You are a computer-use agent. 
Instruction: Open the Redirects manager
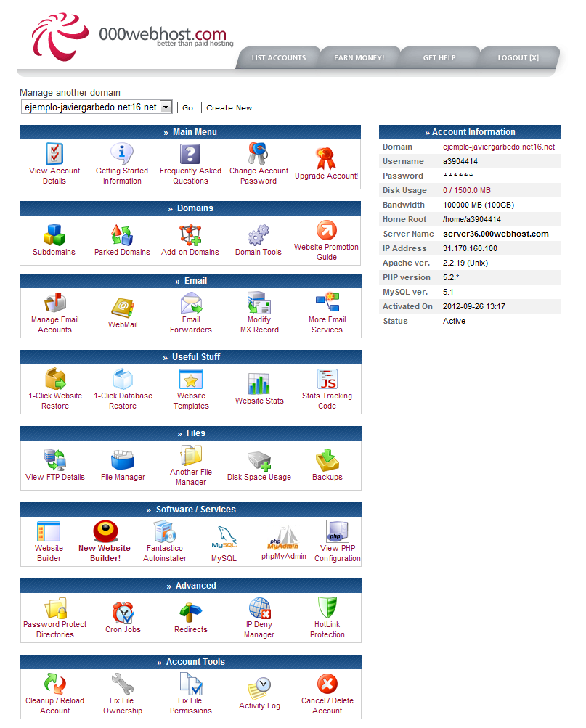click(x=190, y=613)
